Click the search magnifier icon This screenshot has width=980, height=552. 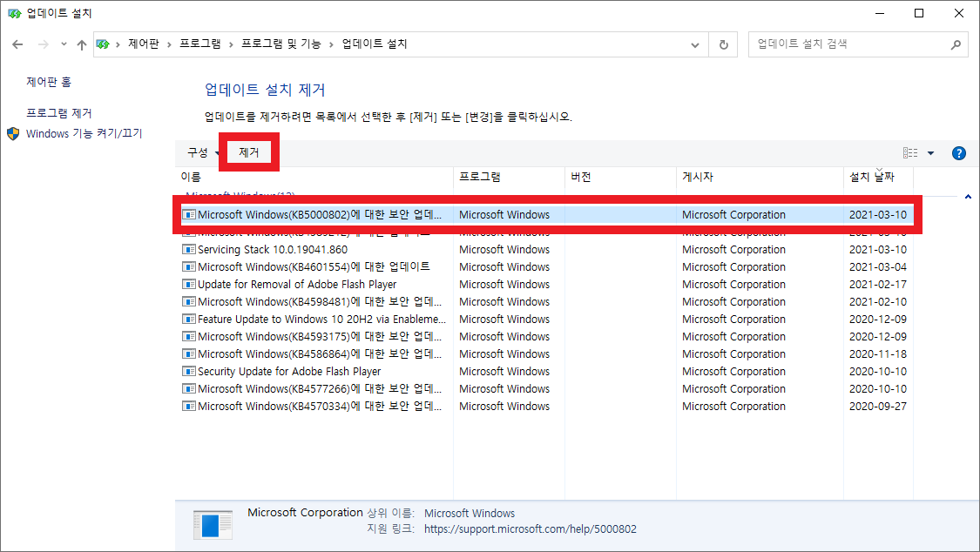956,44
